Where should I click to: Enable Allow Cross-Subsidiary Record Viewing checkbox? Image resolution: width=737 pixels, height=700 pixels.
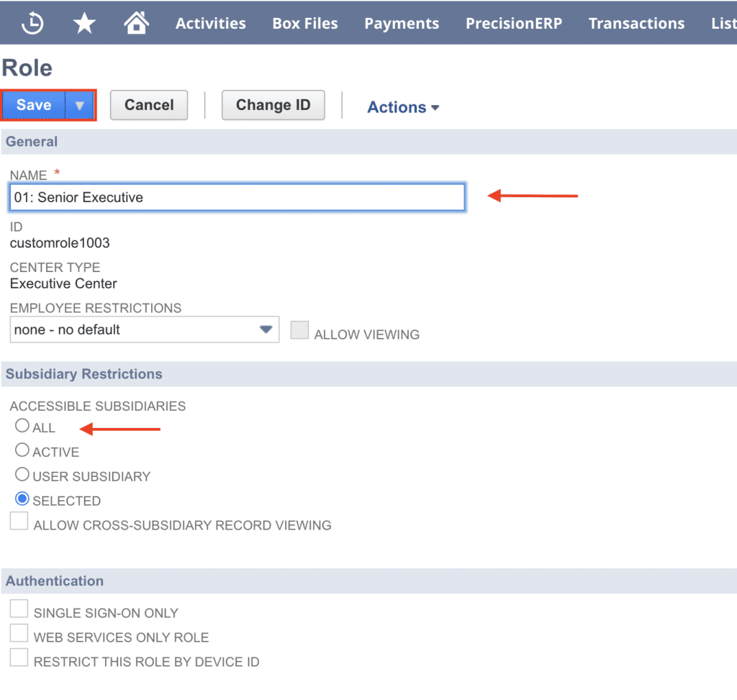[x=19, y=522]
